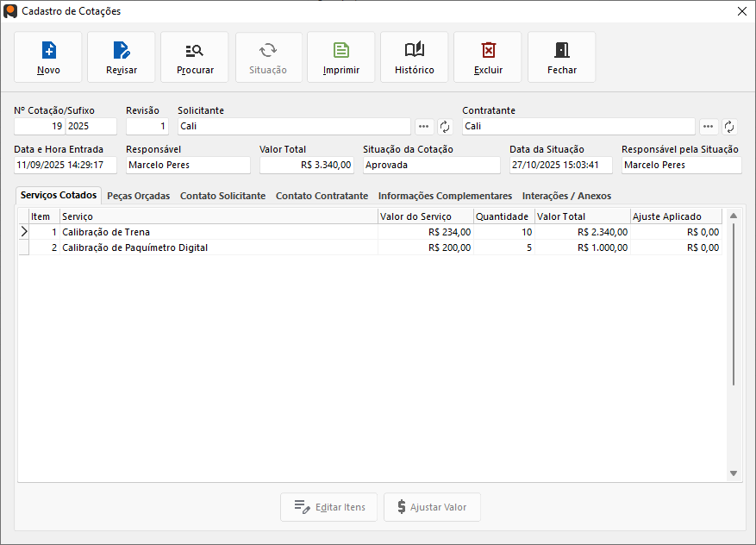The height and width of the screenshot is (545, 756).
Task: Delete quotation with Excluir icon
Action: [488, 50]
